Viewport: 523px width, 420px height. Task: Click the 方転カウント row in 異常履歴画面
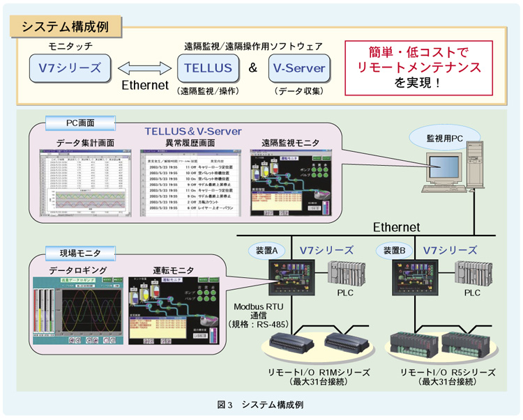189,202
